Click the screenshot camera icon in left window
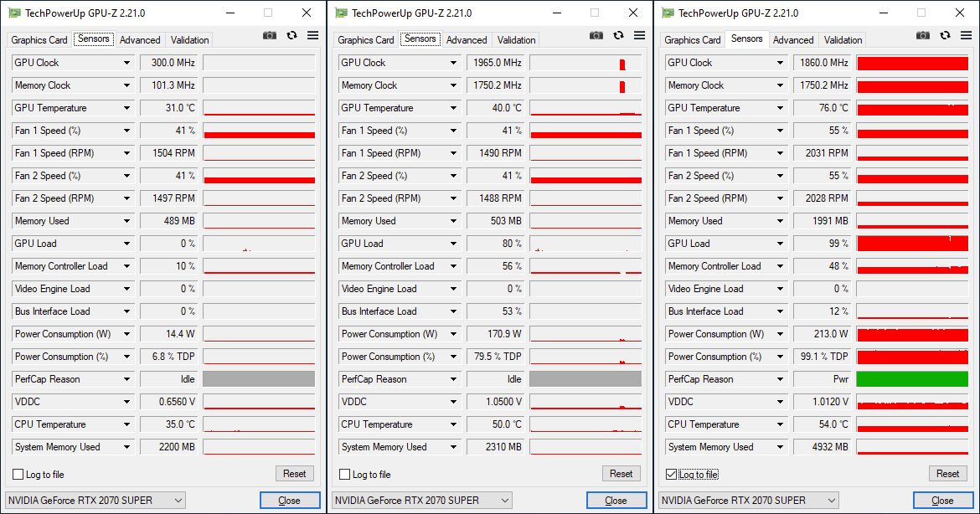This screenshot has width=980, height=514. click(269, 35)
